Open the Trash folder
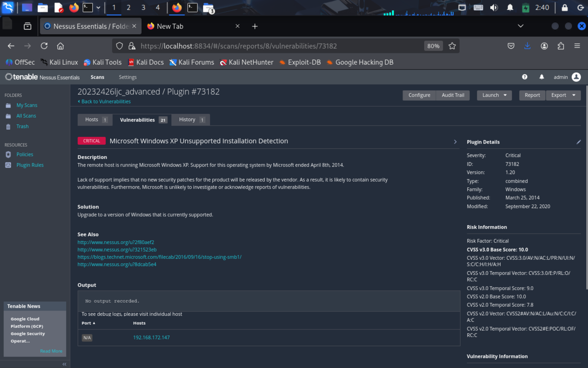Viewport: 588px width, 368px height. (x=22, y=126)
